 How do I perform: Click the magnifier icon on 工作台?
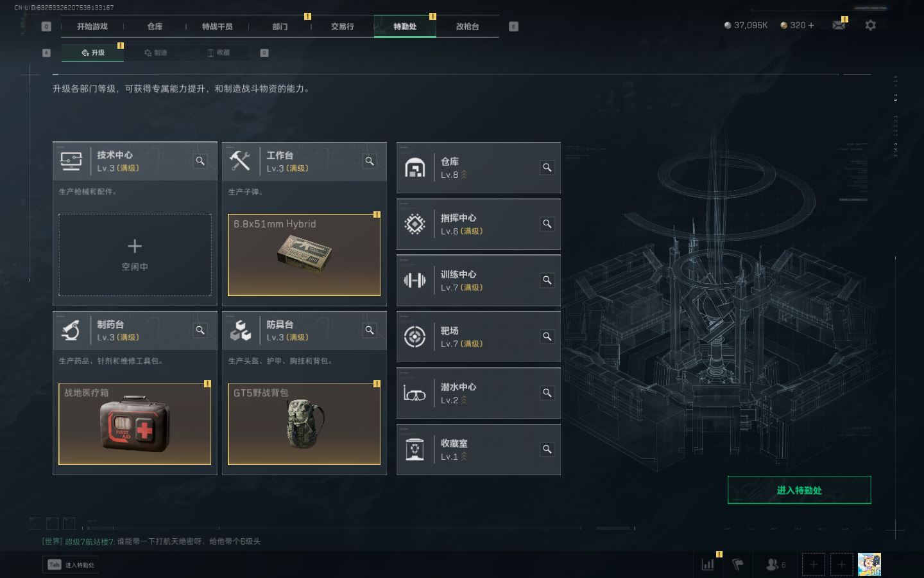370,161
